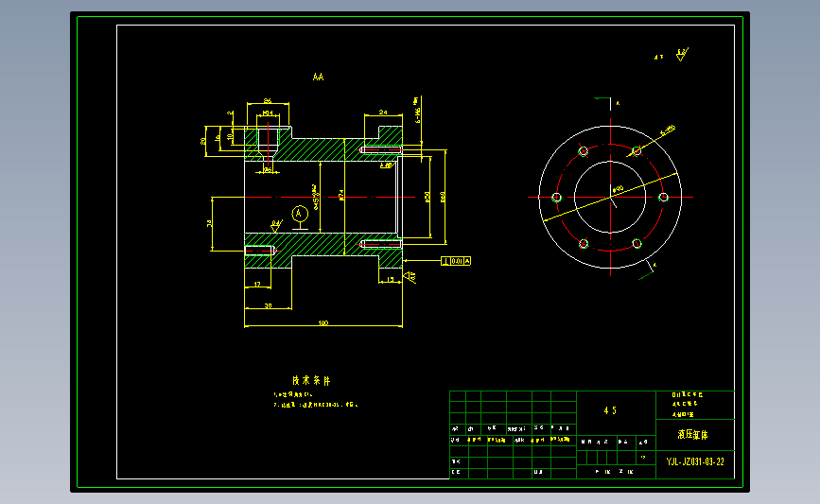Click the material value "4 5" in title block
Viewport: 820px width, 504px height.
pos(610,410)
